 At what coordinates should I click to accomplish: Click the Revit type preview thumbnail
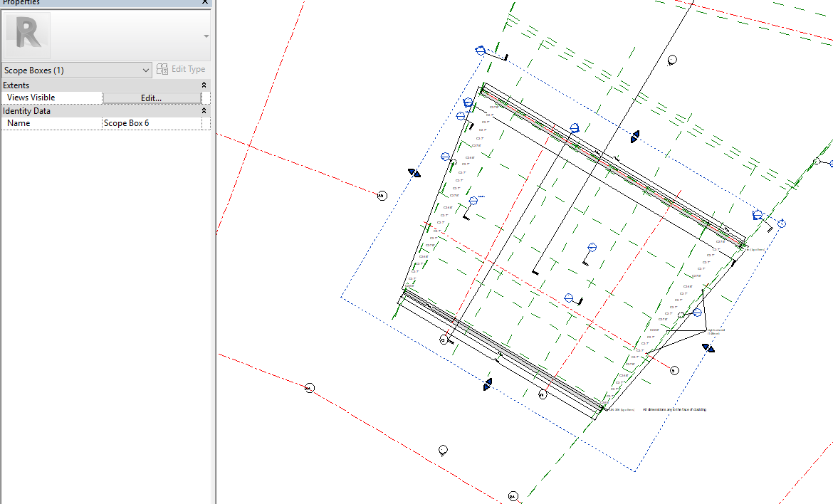point(26,34)
